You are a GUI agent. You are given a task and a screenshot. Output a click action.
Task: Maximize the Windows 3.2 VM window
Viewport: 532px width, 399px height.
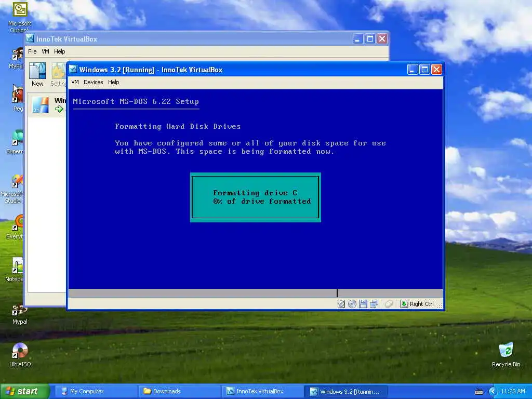(424, 70)
